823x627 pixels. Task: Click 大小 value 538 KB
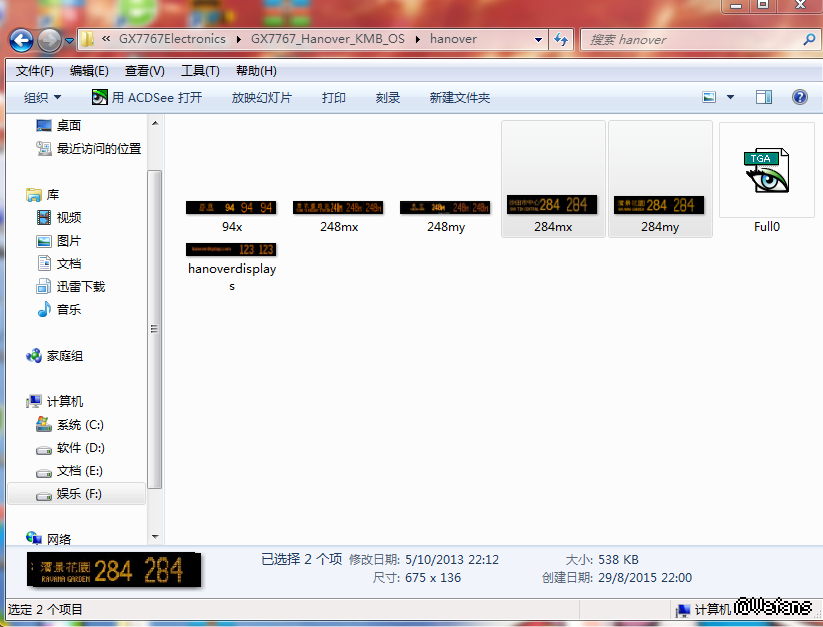pyautogui.click(x=618, y=559)
